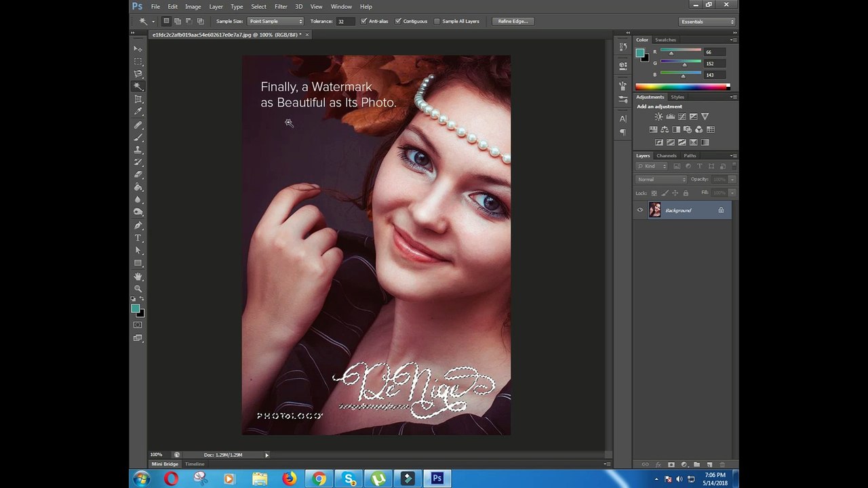The image size is (868, 488).
Task: Click the color spectrum ramp
Action: [682, 87]
